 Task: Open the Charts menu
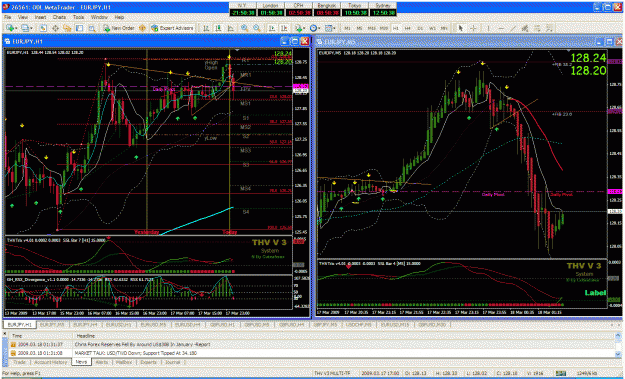coord(59,18)
